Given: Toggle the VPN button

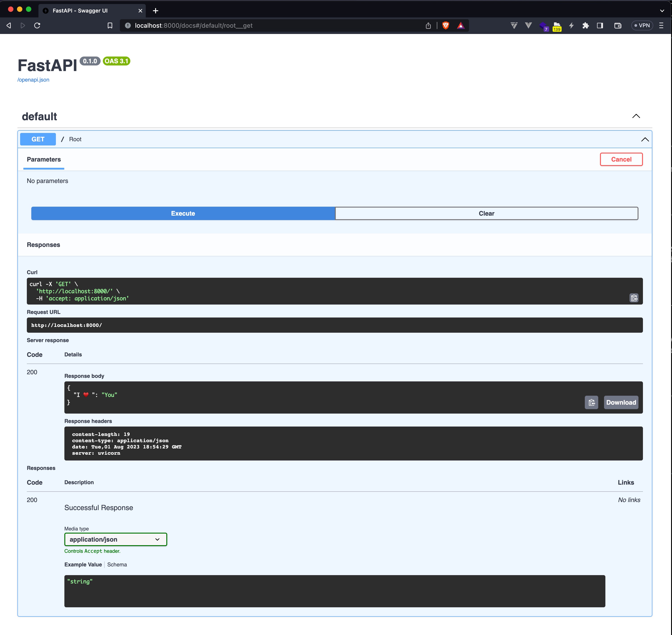Looking at the screenshot, I should 642,25.
